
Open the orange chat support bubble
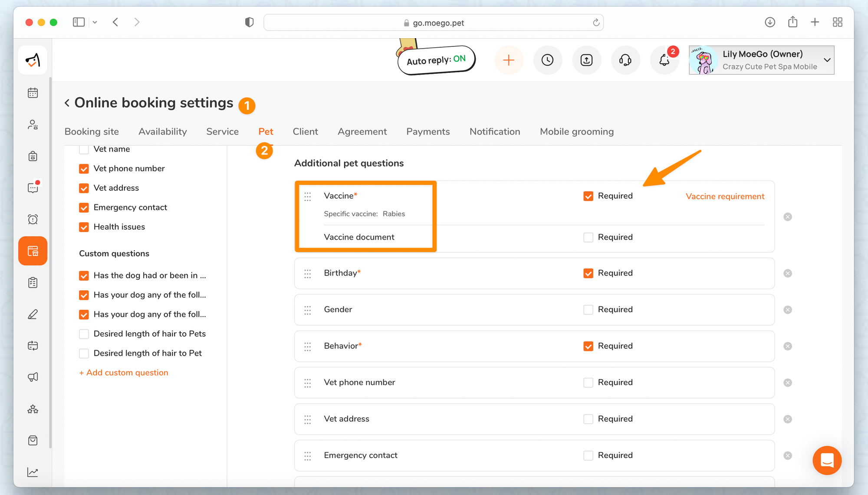pyautogui.click(x=827, y=460)
